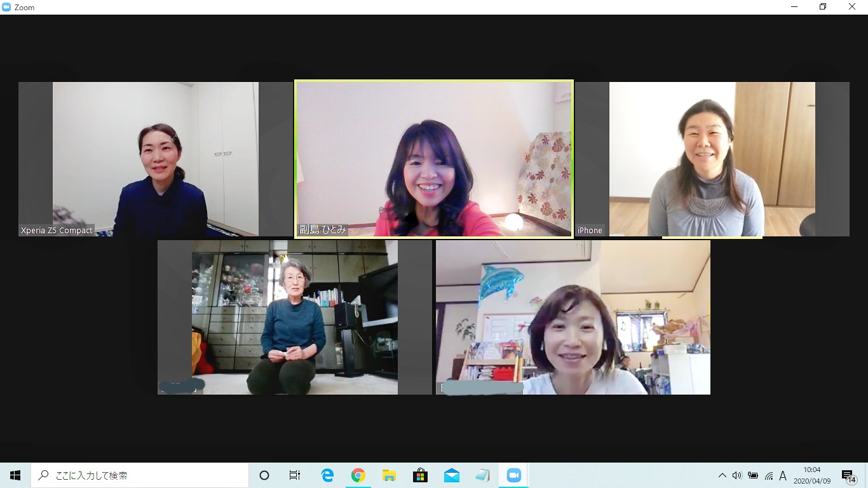Open the Wi-Fi network flyout

[768, 475]
